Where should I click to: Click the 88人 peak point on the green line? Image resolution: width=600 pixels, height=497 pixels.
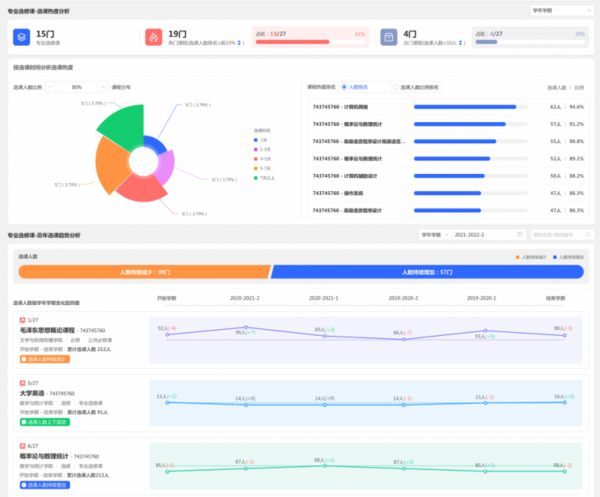click(324, 466)
